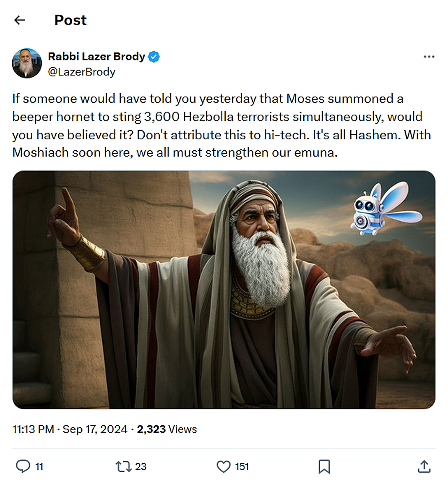The height and width of the screenshot is (484, 448).
Task: Click the Post header title
Action: tap(70, 20)
